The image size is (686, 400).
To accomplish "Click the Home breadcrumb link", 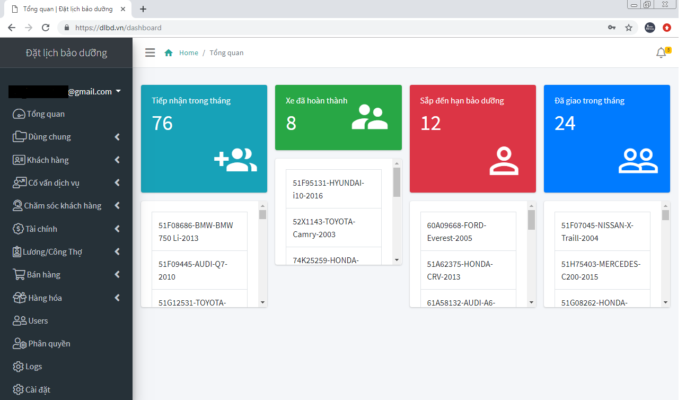I will point(188,52).
